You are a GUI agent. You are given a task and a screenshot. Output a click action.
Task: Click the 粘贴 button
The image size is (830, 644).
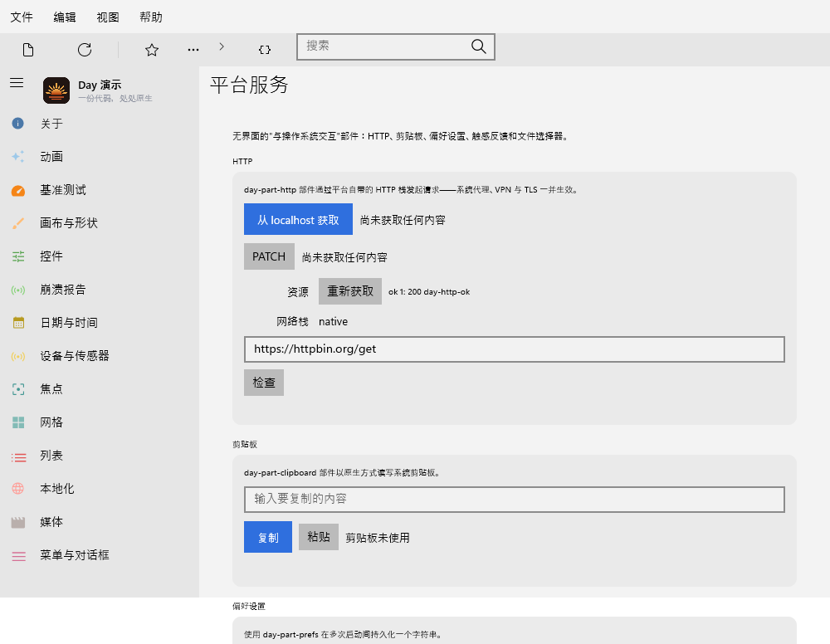(318, 537)
